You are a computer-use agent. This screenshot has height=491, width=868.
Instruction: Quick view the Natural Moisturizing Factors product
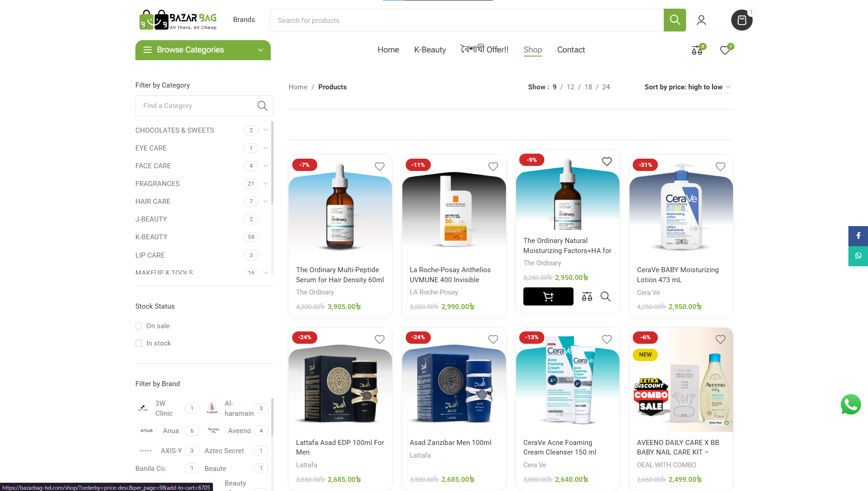pyautogui.click(x=605, y=297)
